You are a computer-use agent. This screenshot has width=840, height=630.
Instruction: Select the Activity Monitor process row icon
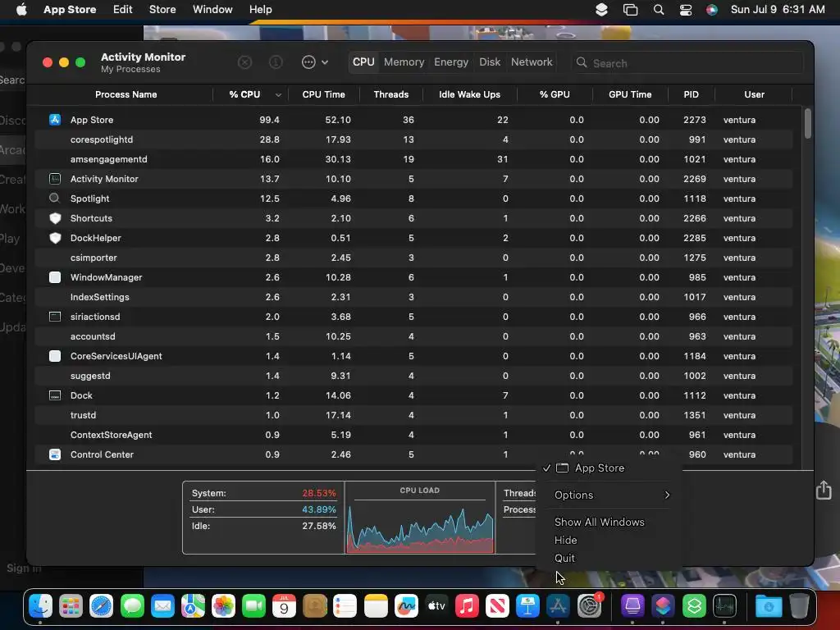[x=55, y=178]
